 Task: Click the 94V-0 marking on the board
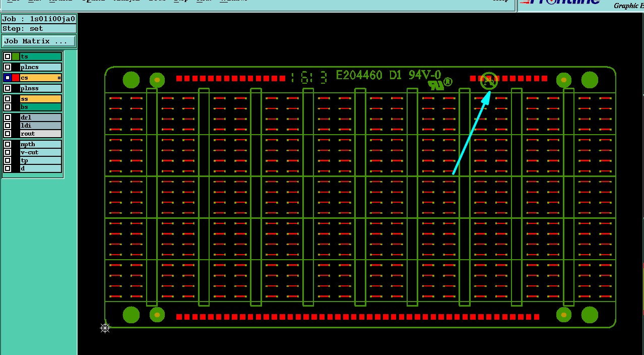point(424,75)
